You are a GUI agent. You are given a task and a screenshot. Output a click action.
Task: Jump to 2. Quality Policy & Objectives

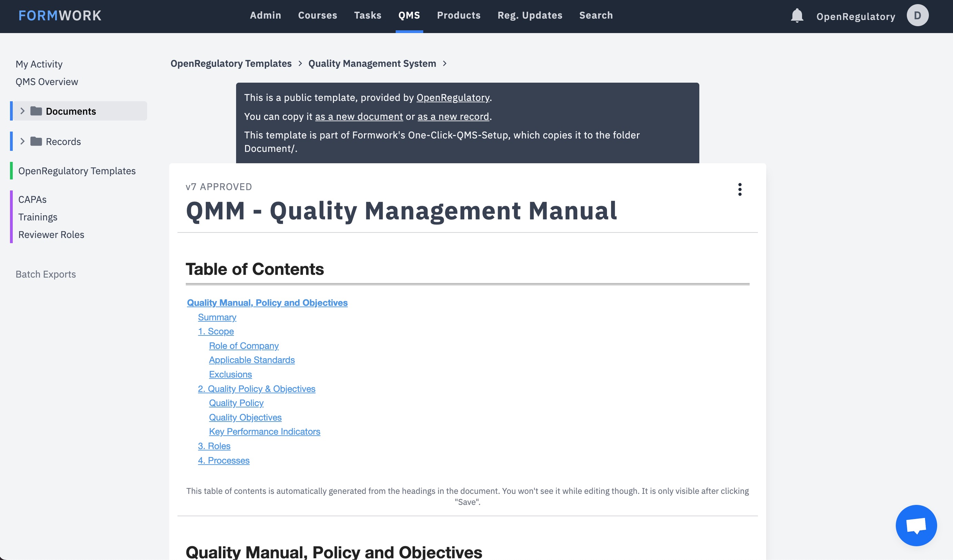pyautogui.click(x=256, y=389)
